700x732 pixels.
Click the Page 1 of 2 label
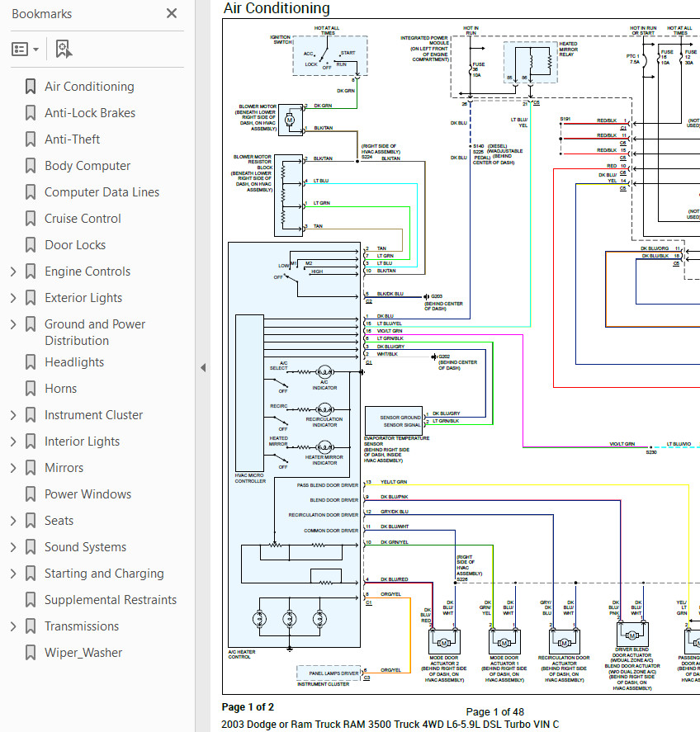coord(248,707)
